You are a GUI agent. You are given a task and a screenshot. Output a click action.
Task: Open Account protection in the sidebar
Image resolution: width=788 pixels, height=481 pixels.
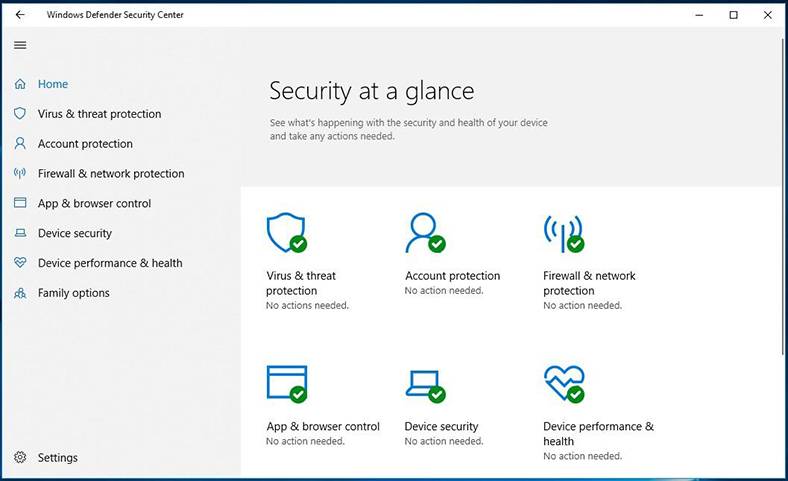[85, 144]
